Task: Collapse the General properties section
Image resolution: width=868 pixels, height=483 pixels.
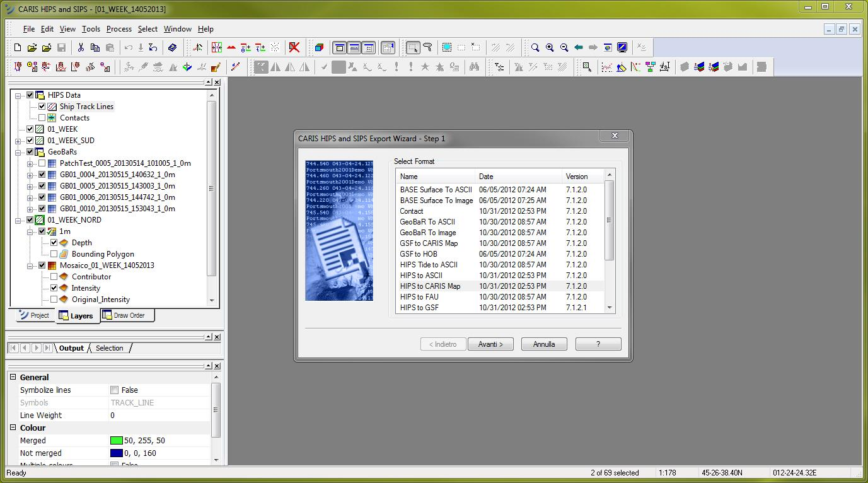Action: click(x=13, y=377)
